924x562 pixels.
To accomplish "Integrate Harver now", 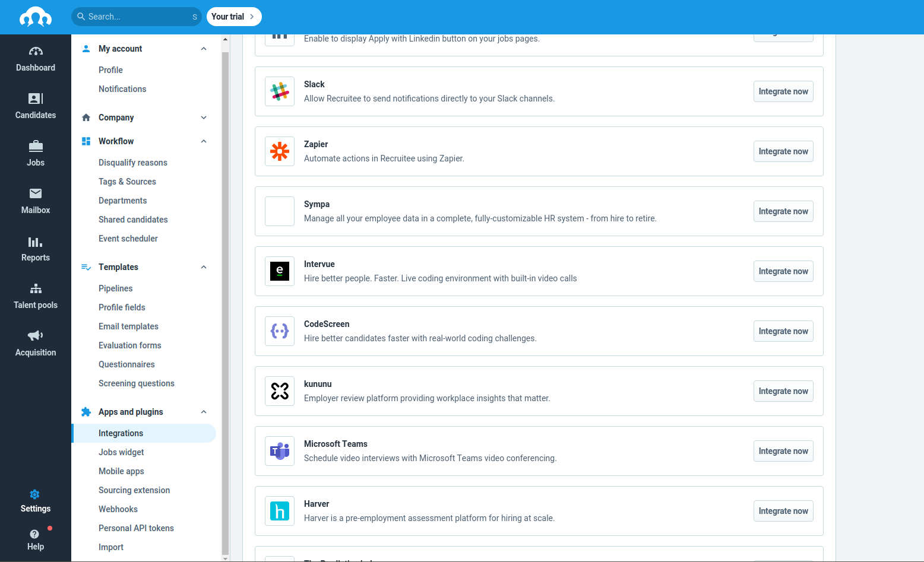I will 783,511.
